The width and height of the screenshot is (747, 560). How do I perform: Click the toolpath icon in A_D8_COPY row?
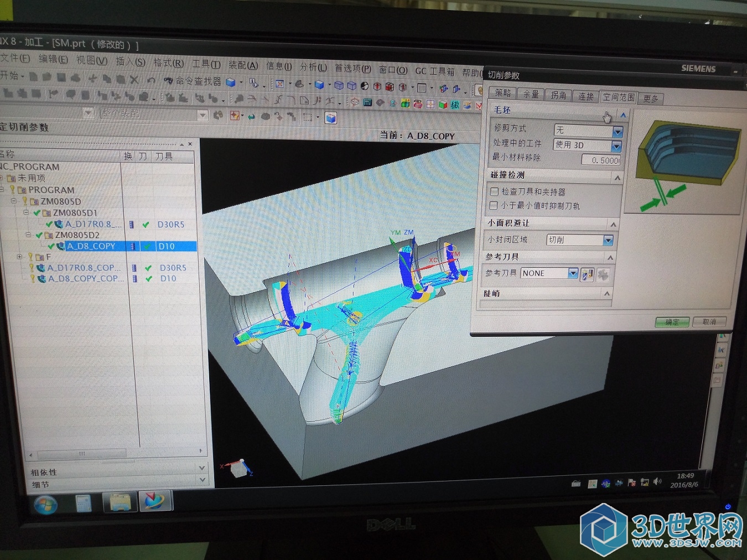coord(132,246)
